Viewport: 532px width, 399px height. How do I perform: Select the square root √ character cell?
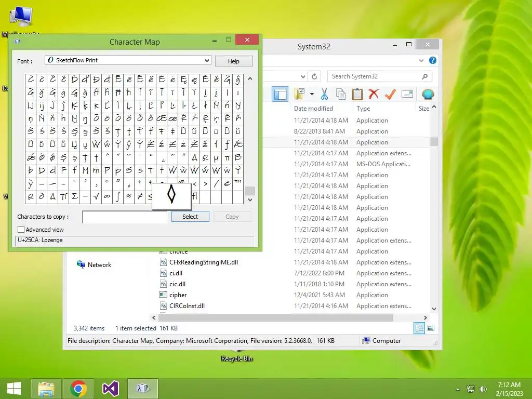96,196
